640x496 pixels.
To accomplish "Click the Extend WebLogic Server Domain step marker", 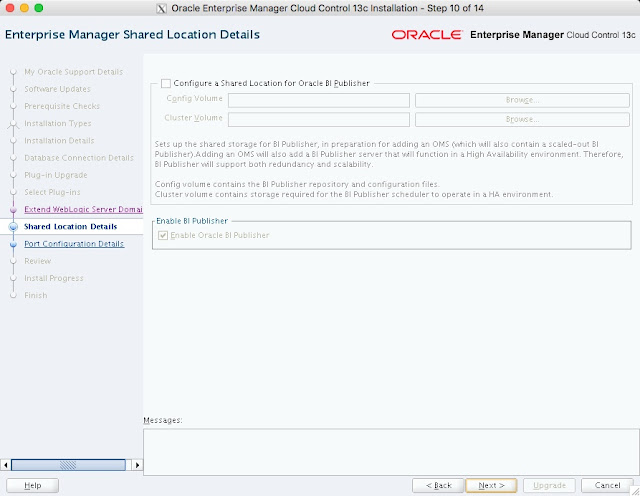I will [x=13, y=210].
